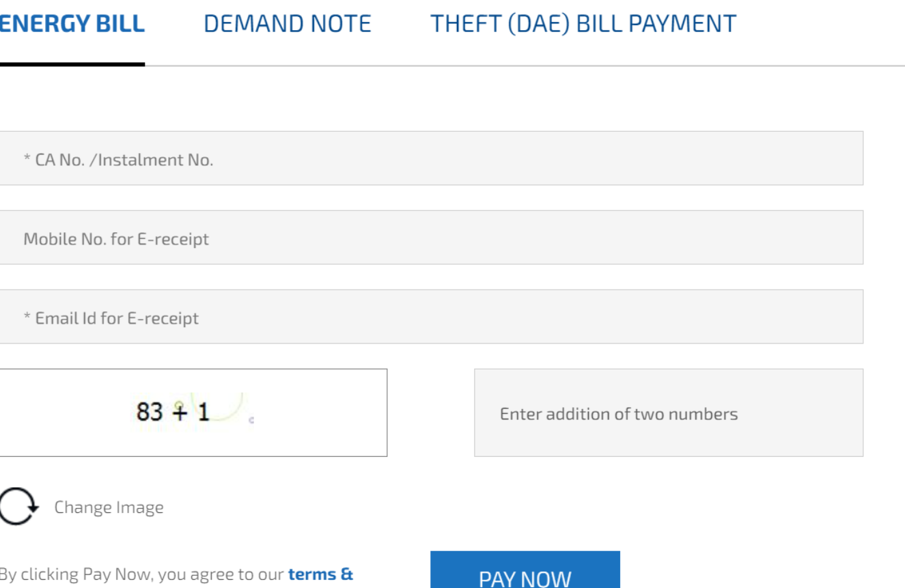Focus the CA No. /Instalment No. field
This screenshot has height=588, width=905.
click(x=430, y=158)
